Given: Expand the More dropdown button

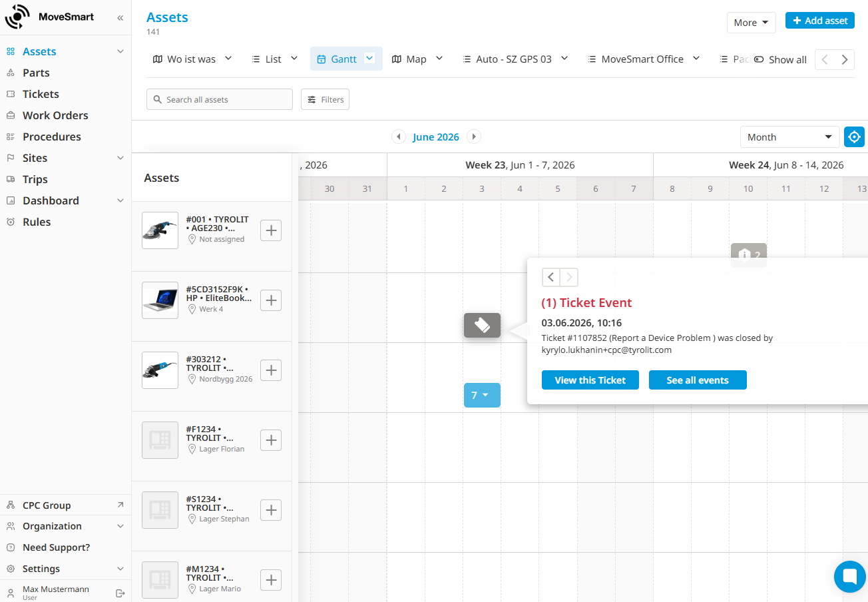Looking at the screenshot, I should 752,22.
